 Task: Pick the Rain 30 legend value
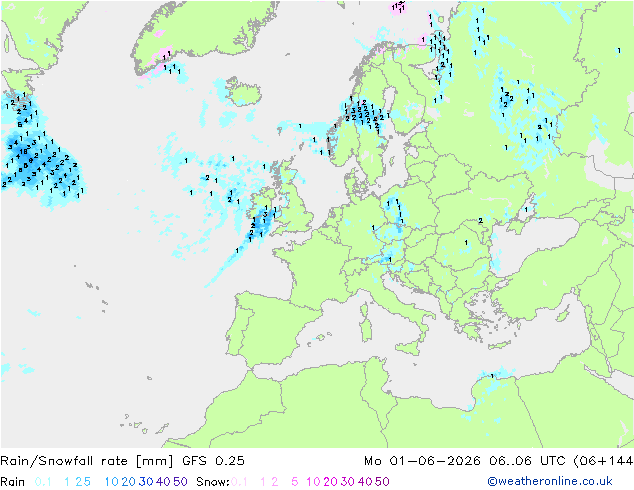click(146, 482)
